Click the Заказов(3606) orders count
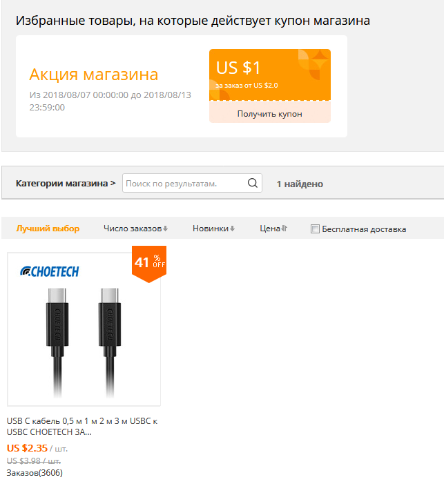 pos(35,473)
